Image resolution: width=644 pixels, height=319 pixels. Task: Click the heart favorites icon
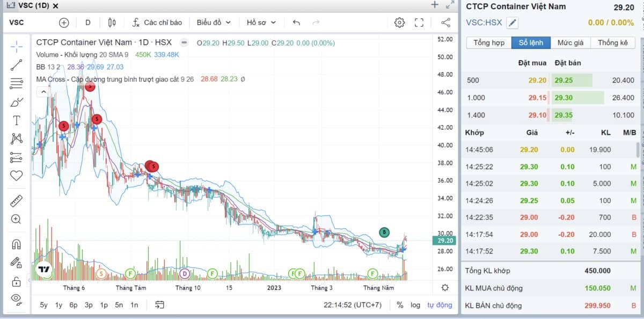(x=16, y=176)
